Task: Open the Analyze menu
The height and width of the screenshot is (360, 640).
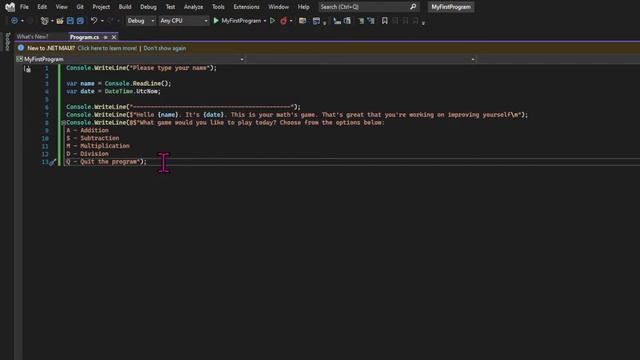Action: (193, 7)
